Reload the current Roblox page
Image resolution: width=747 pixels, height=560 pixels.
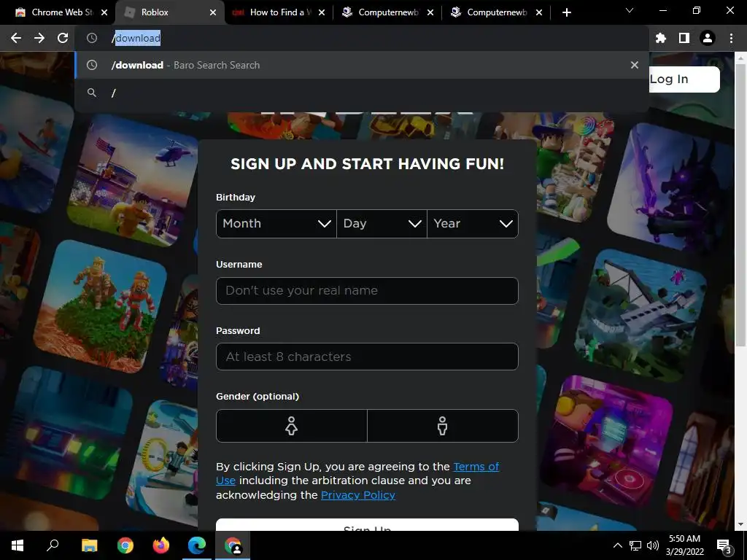(x=63, y=38)
